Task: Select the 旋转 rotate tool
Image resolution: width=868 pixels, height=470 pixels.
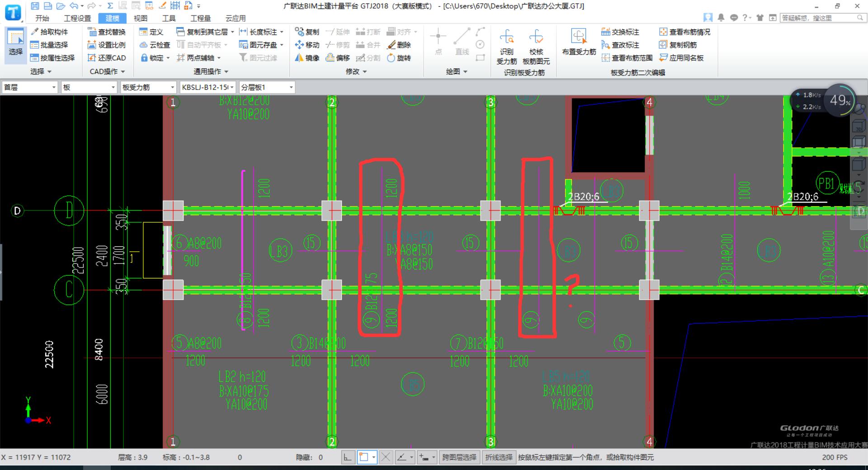Action: [399, 58]
